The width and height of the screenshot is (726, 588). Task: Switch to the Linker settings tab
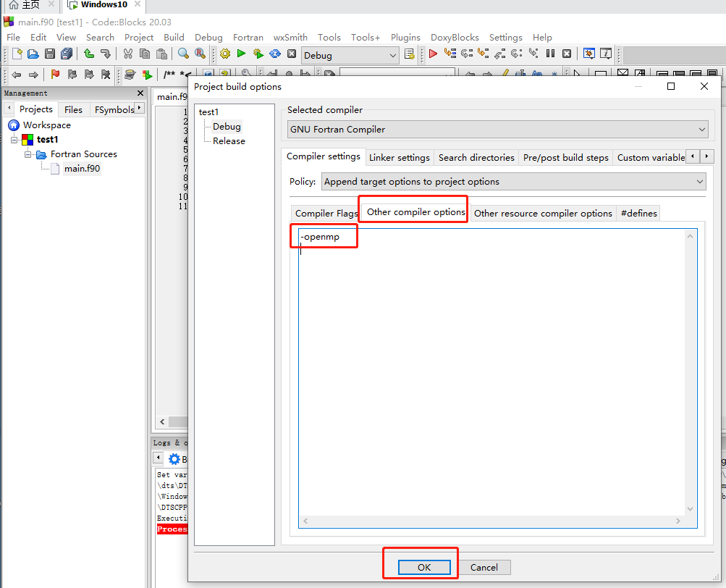coord(399,156)
